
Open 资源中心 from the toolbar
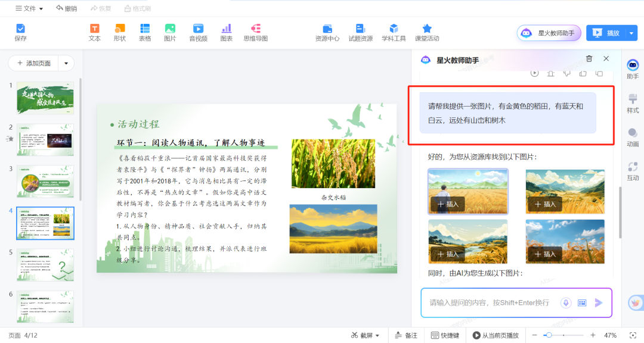pos(327,32)
